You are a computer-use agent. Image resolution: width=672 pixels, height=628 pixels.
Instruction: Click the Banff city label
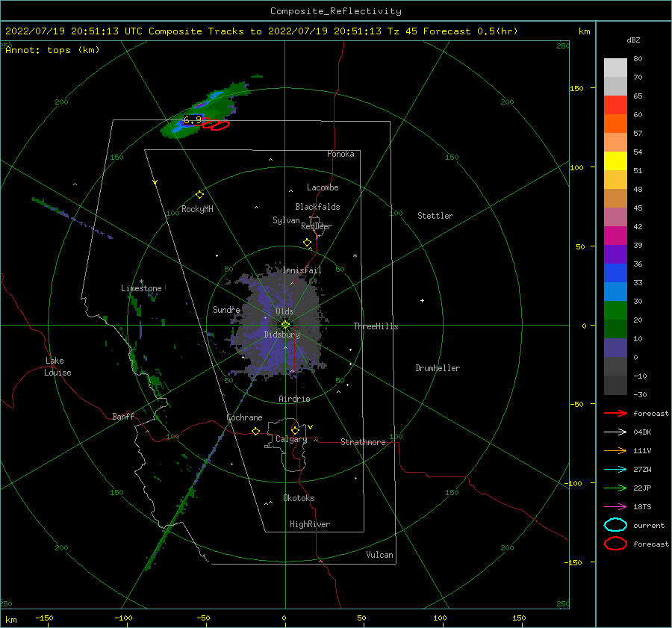click(123, 416)
